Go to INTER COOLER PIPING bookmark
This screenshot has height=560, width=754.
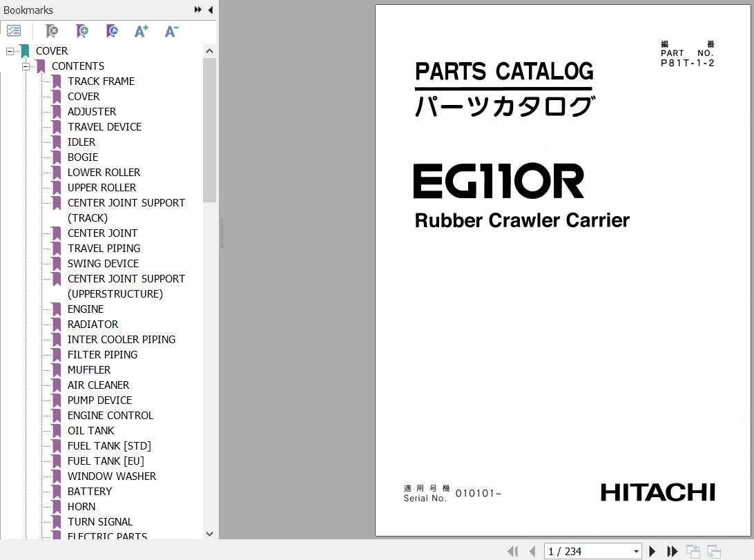point(122,339)
